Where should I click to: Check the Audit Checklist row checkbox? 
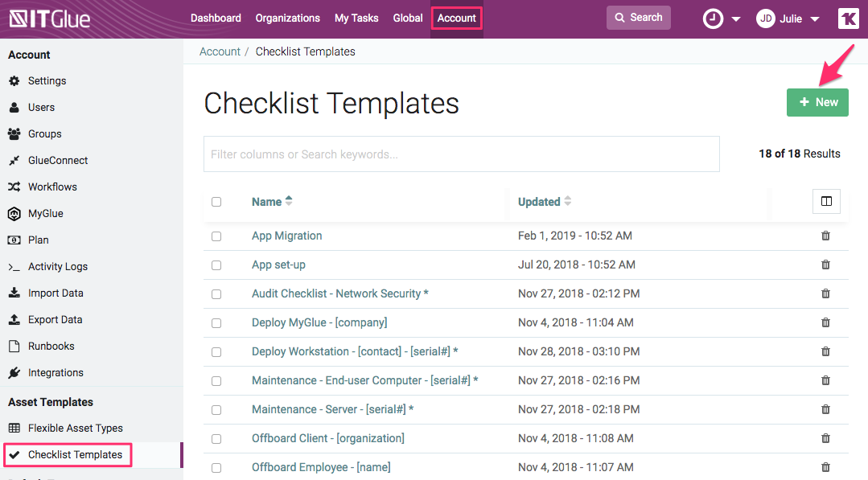tap(216, 294)
